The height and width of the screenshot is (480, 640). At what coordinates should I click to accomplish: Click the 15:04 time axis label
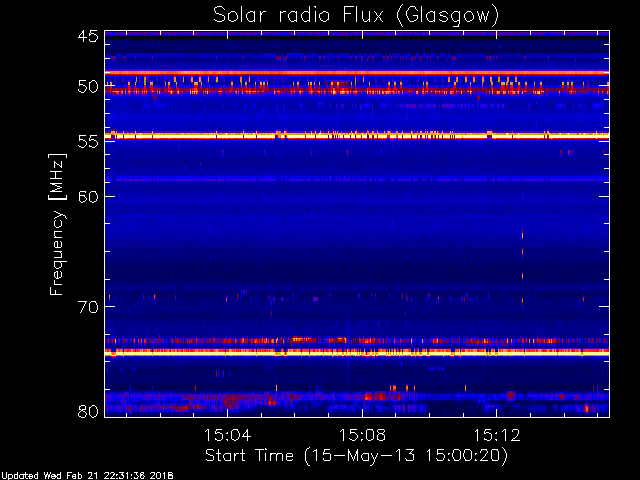point(227,435)
